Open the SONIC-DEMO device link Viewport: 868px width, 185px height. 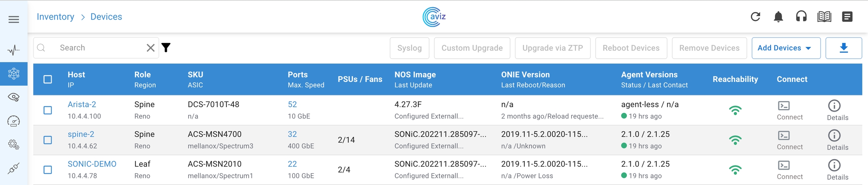click(92, 164)
